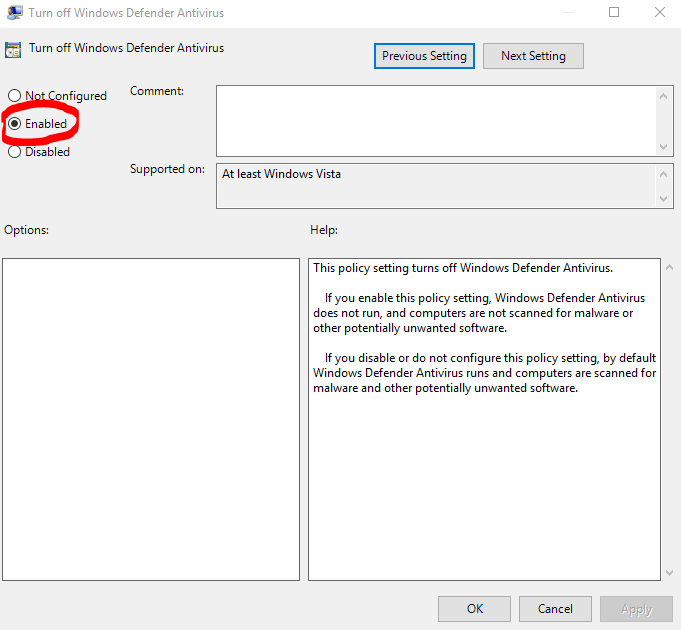Viewport: 681px width, 630px height.
Task: Click the Comment box scroll down arrow
Action: (x=663, y=147)
